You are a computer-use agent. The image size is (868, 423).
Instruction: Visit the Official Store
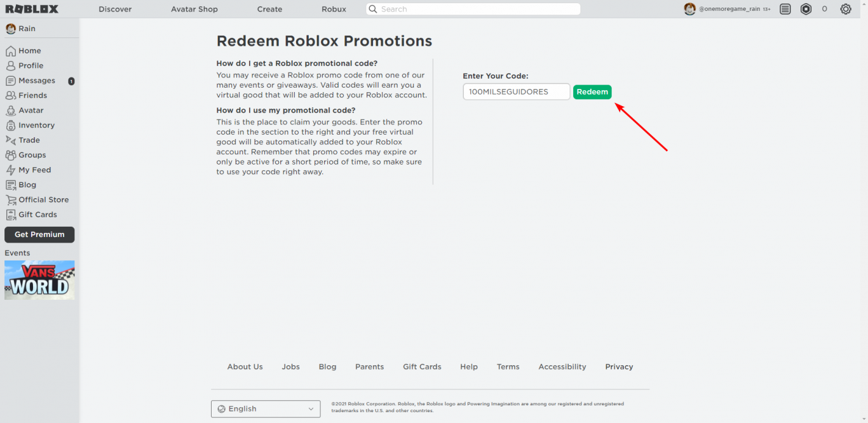[x=42, y=199]
